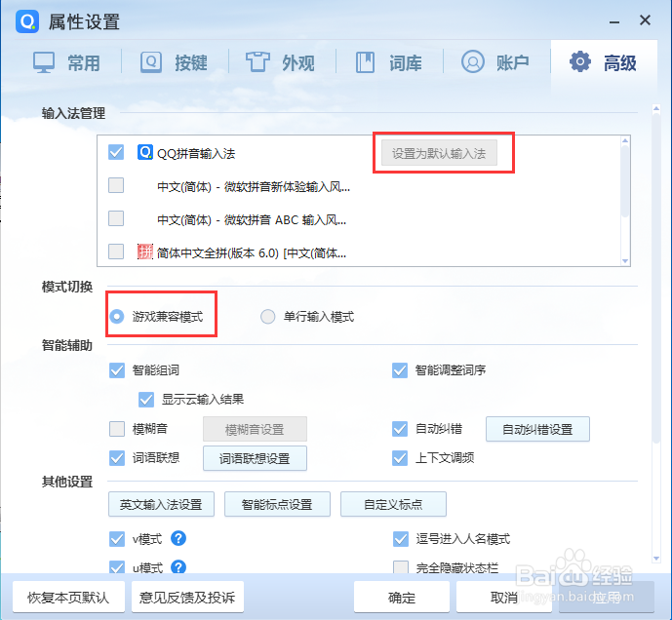Screen dimensions: 672x620
Task: Click the 模糊音设置 button
Action: tap(255, 429)
